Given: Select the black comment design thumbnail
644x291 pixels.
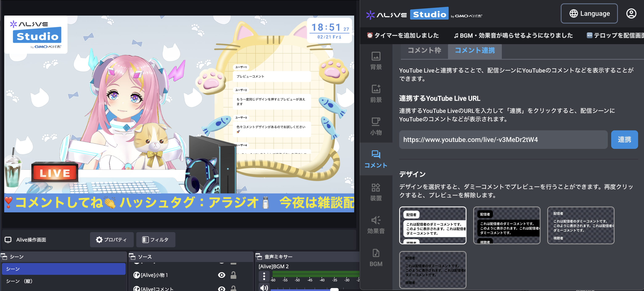Looking at the screenshot, I should [506, 225].
